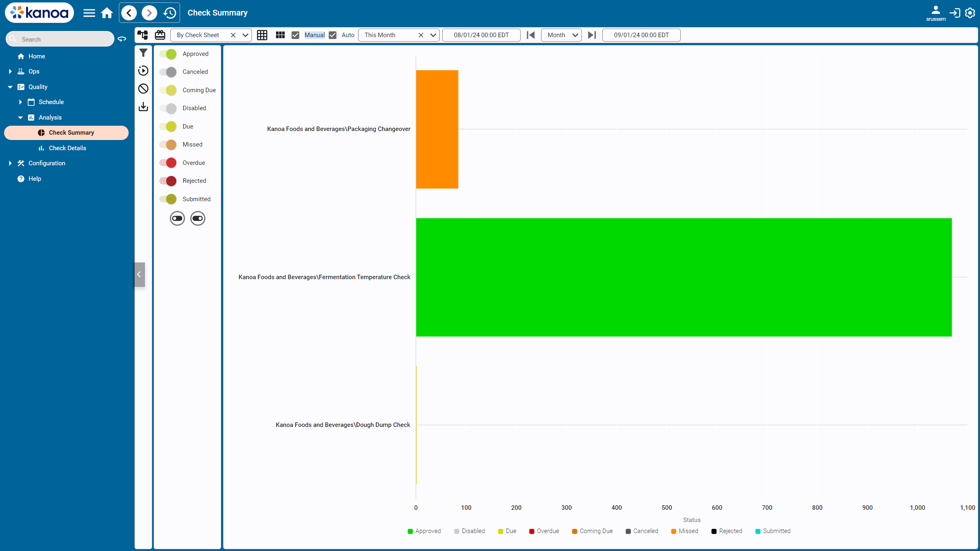Open Check Details in sidebar
980x551 pixels.
coord(67,148)
